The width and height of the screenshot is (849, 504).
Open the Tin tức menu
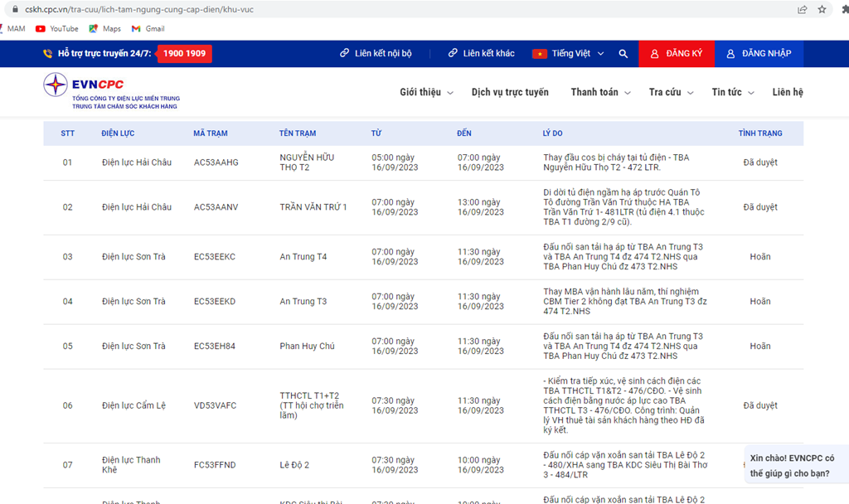732,92
